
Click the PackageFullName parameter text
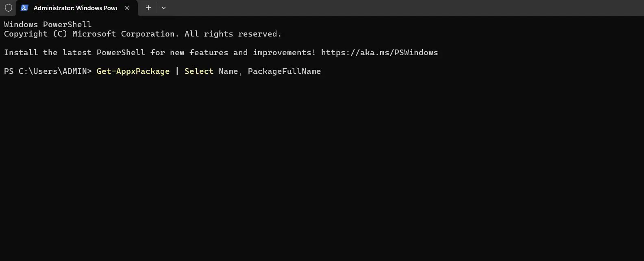click(x=284, y=71)
